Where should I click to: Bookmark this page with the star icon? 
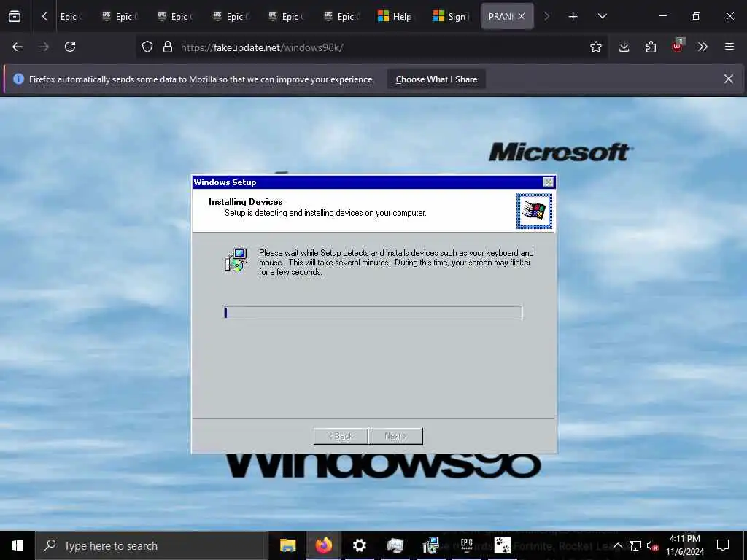pos(595,47)
